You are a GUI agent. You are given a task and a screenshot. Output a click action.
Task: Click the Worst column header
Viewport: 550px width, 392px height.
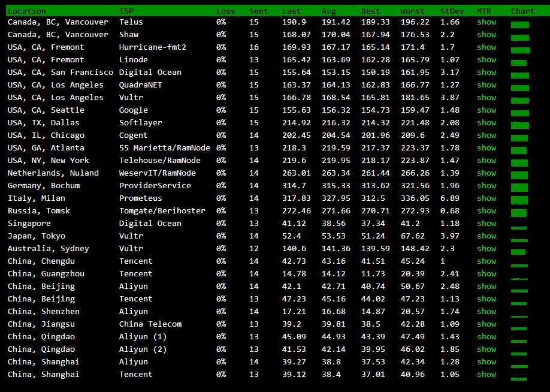pos(412,11)
